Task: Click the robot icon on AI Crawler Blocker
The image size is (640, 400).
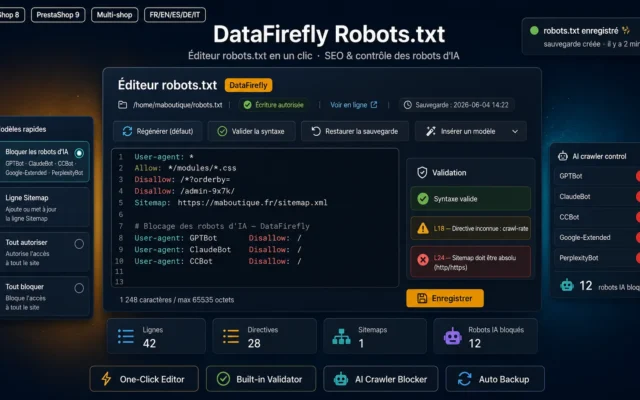Action: [341, 379]
